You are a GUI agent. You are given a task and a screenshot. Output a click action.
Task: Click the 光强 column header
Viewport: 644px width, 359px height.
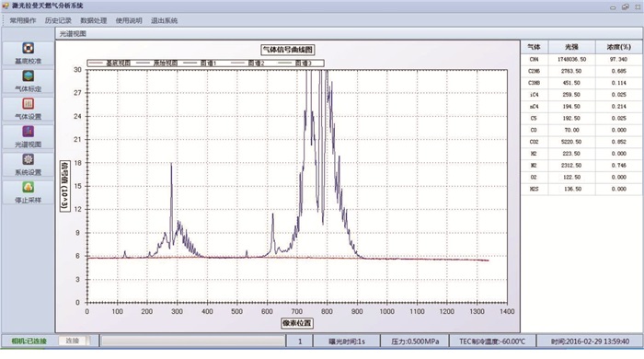click(x=571, y=47)
